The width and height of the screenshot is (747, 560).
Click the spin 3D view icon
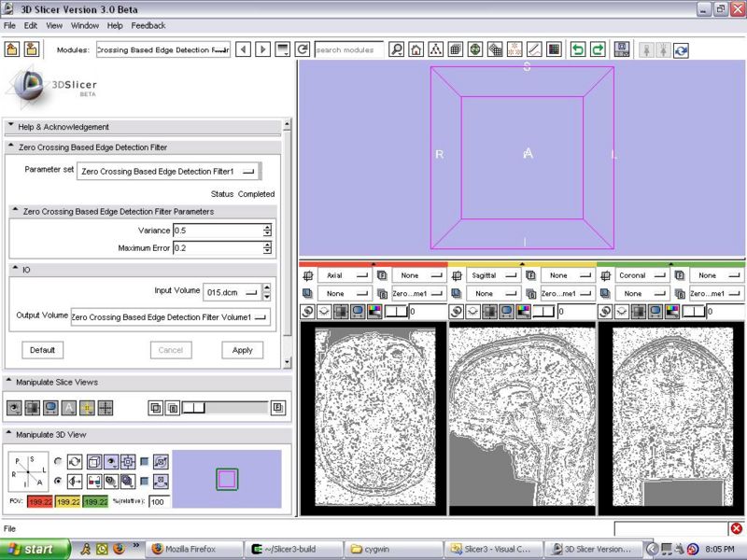pyautogui.click(x=77, y=461)
